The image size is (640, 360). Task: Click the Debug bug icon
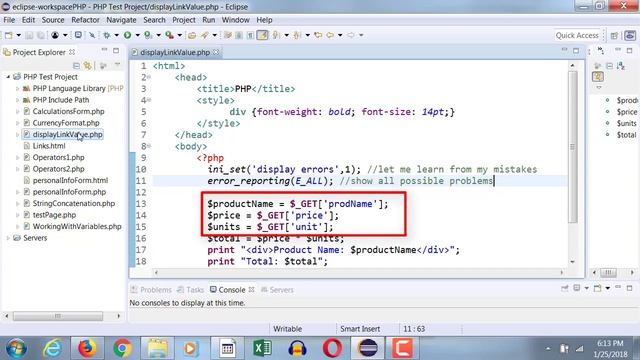107,36
